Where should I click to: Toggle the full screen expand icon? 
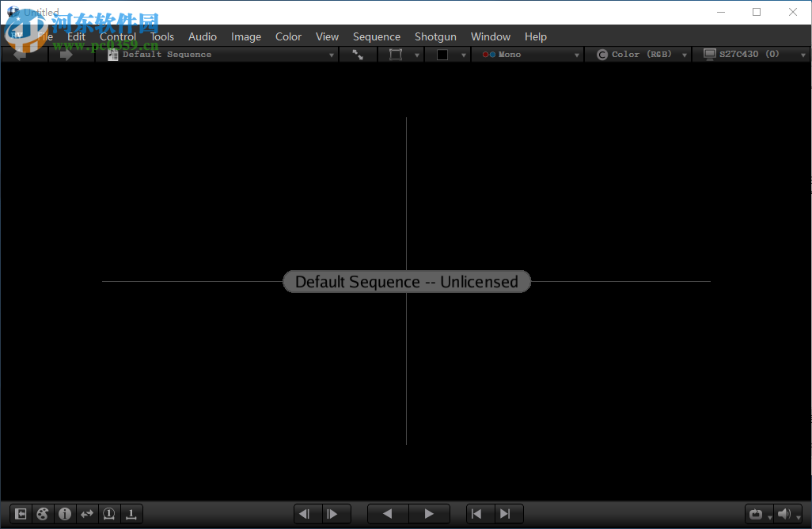358,55
